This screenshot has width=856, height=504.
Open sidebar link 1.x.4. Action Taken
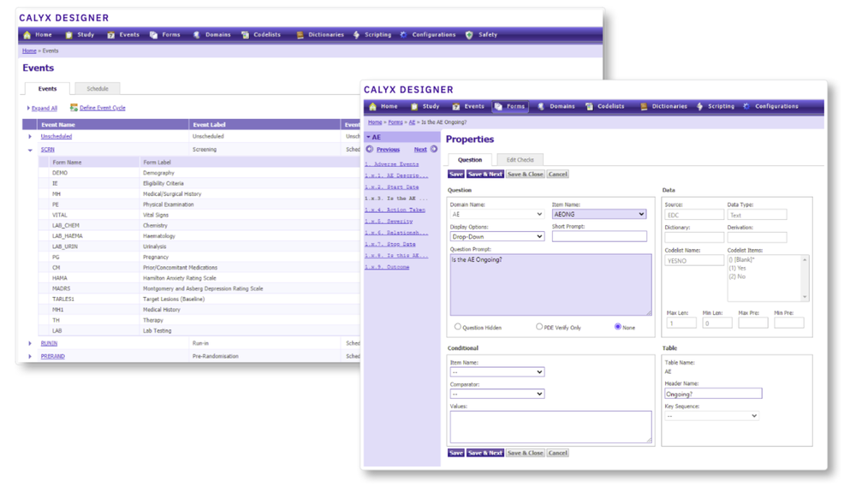click(x=395, y=210)
